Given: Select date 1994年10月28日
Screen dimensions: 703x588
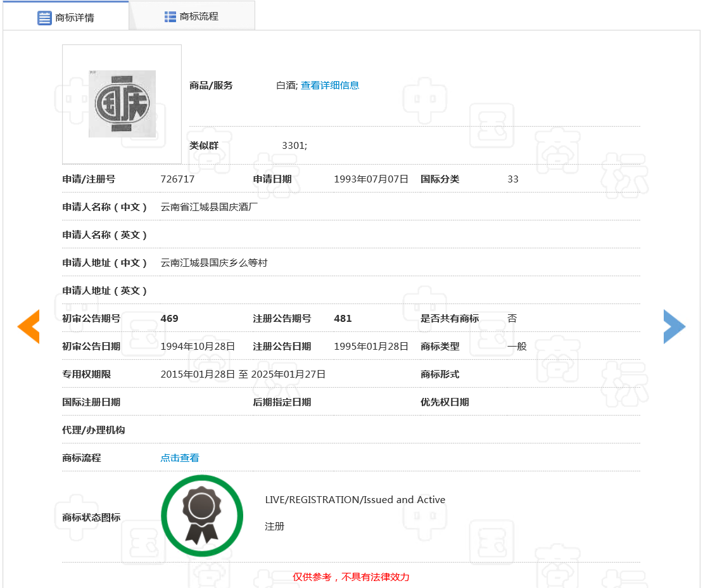Looking at the screenshot, I should click(x=198, y=346).
